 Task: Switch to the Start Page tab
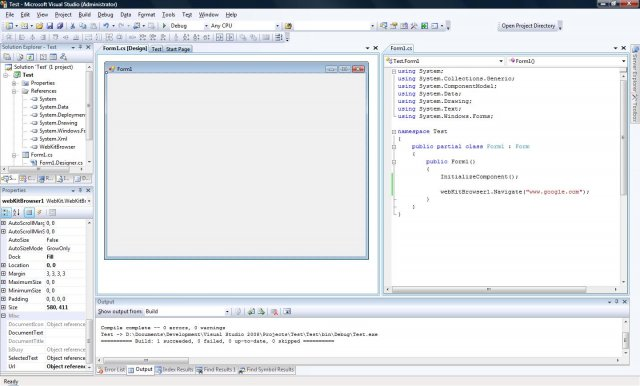(x=178, y=49)
